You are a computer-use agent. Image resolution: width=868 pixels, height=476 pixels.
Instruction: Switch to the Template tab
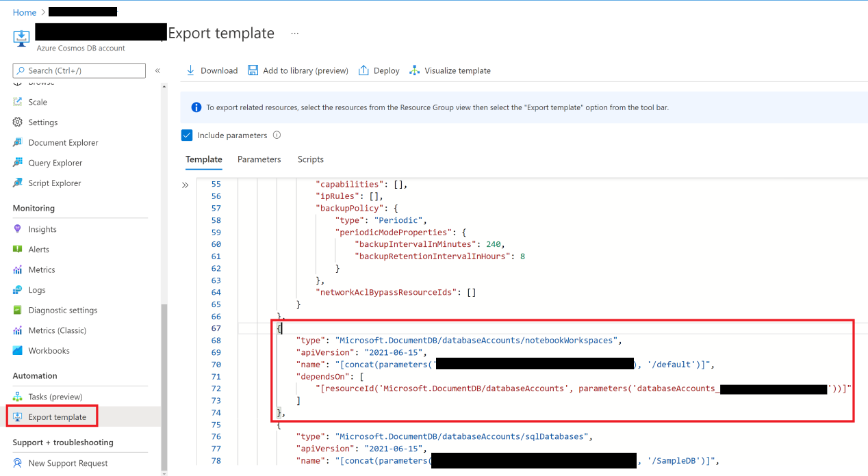[x=204, y=159]
